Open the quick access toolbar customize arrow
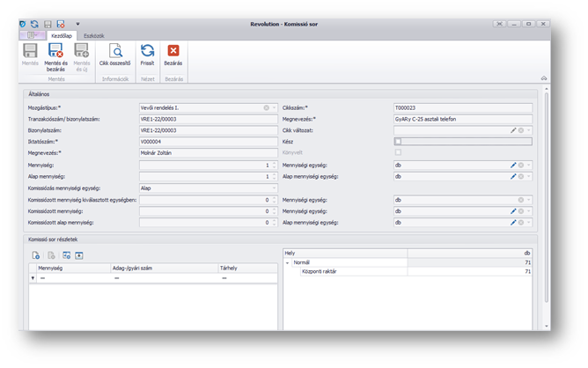 (77, 24)
